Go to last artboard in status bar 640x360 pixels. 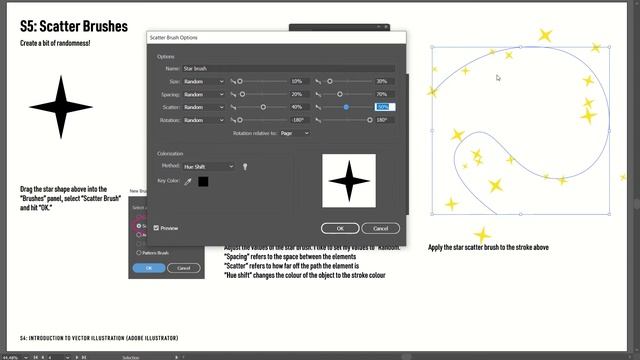[x=84, y=357]
